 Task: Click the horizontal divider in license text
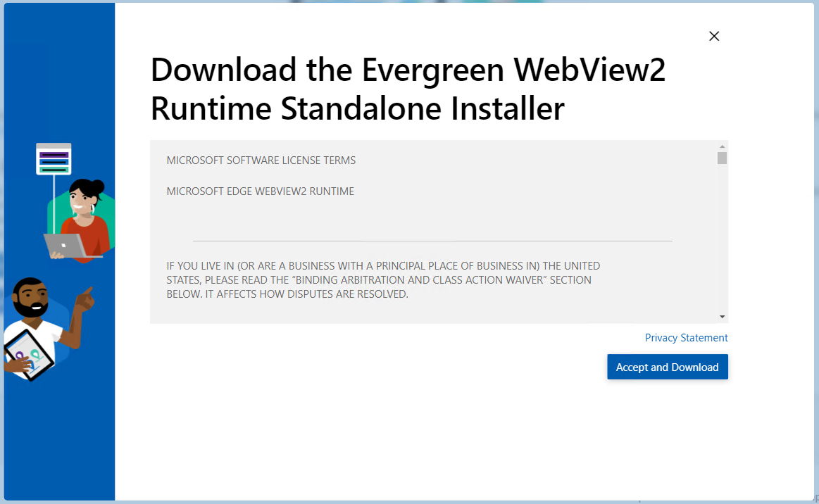point(432,238)
